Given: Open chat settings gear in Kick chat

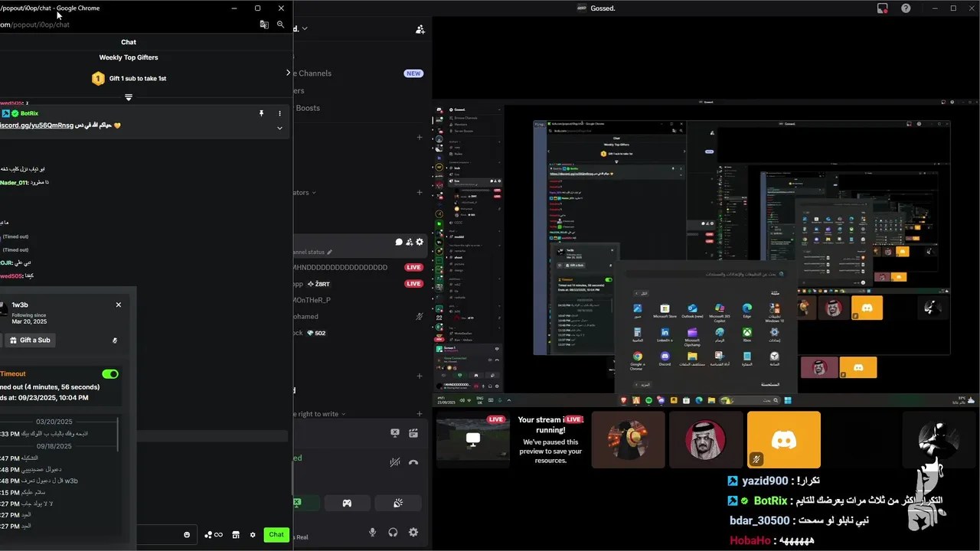Looking at the screenshot, I should click(253, 535).
